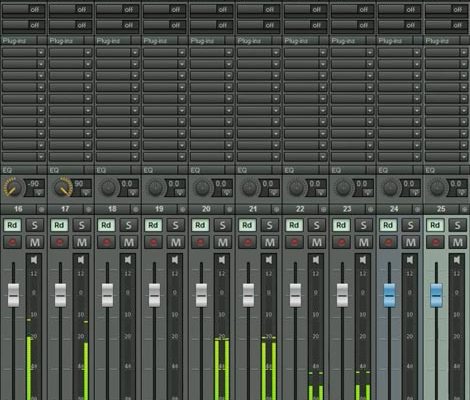Click the speaker monitor icon on track 18
Screen dimensions: 470x400
click(x=128, y=260)
